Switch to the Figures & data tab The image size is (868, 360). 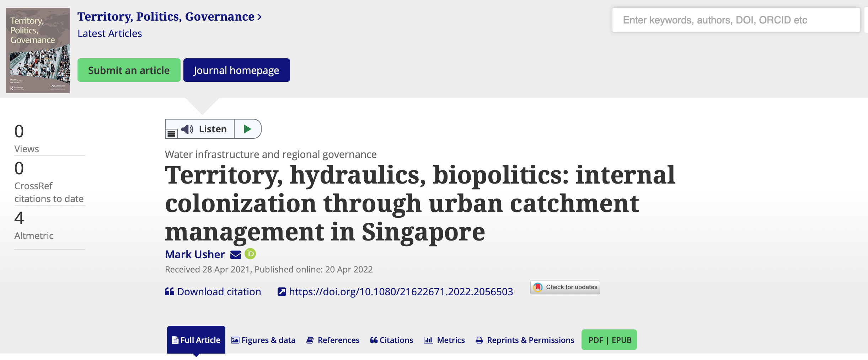(263, 340)
